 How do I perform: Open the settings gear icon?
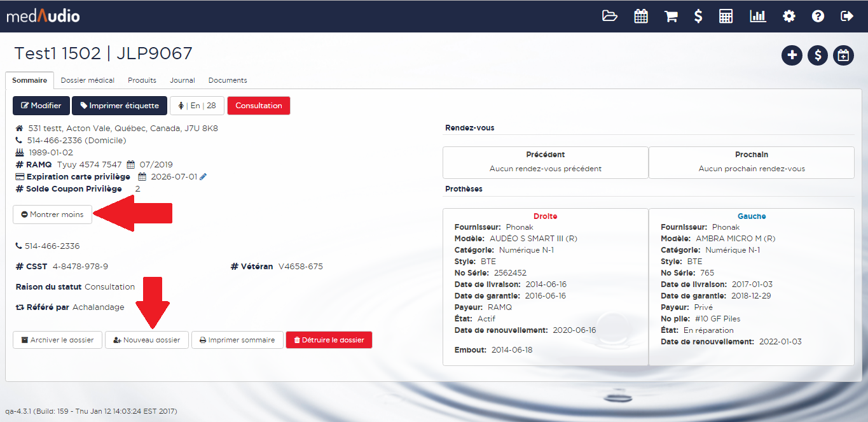(x=789, y=17)
